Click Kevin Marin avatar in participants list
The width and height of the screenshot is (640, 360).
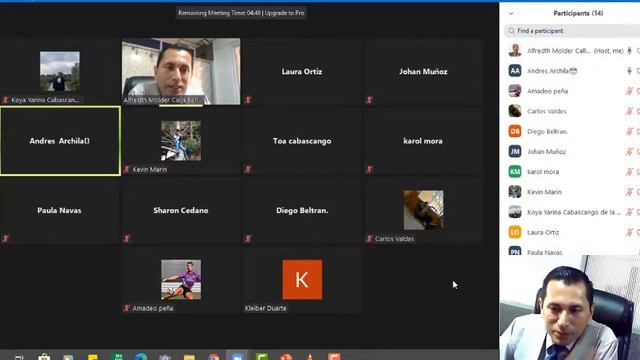tap(515, 191)
